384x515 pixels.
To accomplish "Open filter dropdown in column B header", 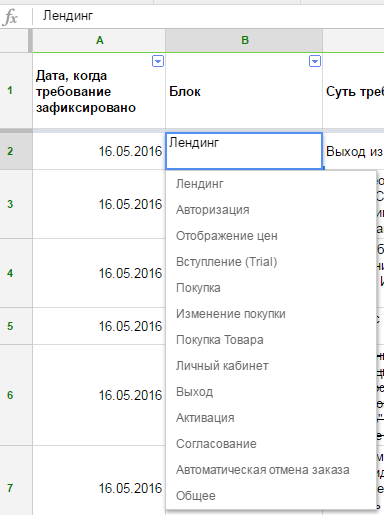I will point(315,61).
